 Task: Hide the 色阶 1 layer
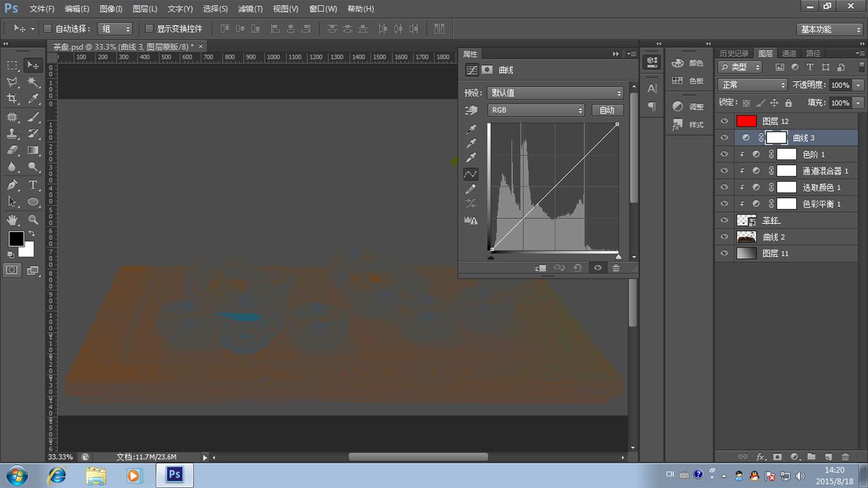724,154
